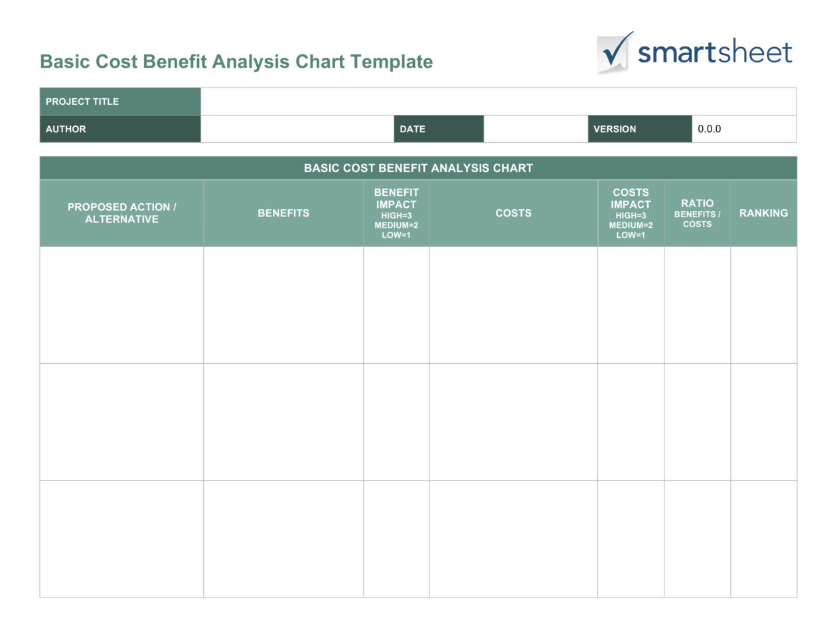Click the document title Basic Cost Benefit Analysis Chart Template

coord(236,61)
